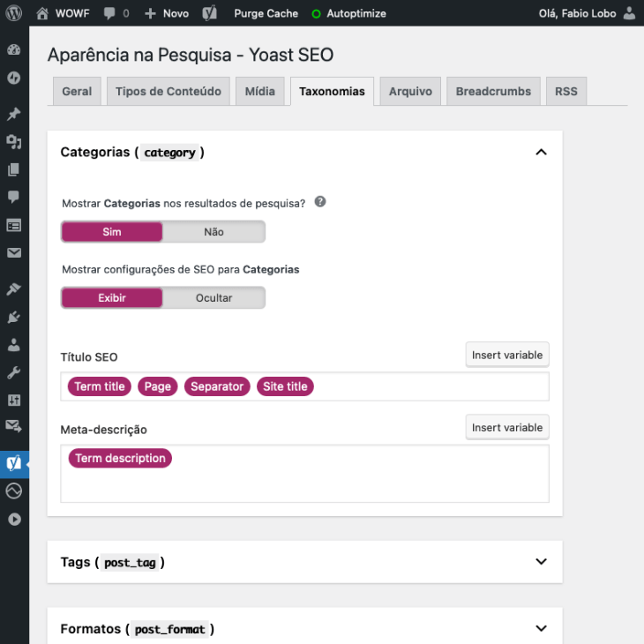Click Insert variable for Título SEO
Viewport: 644px width, 644px height.
point(507,355)
